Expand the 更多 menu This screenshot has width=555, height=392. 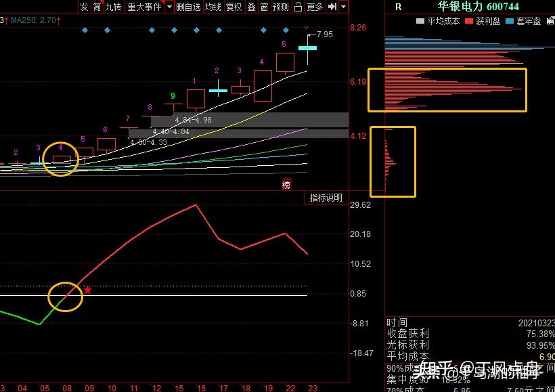click(x=315, y=7)
